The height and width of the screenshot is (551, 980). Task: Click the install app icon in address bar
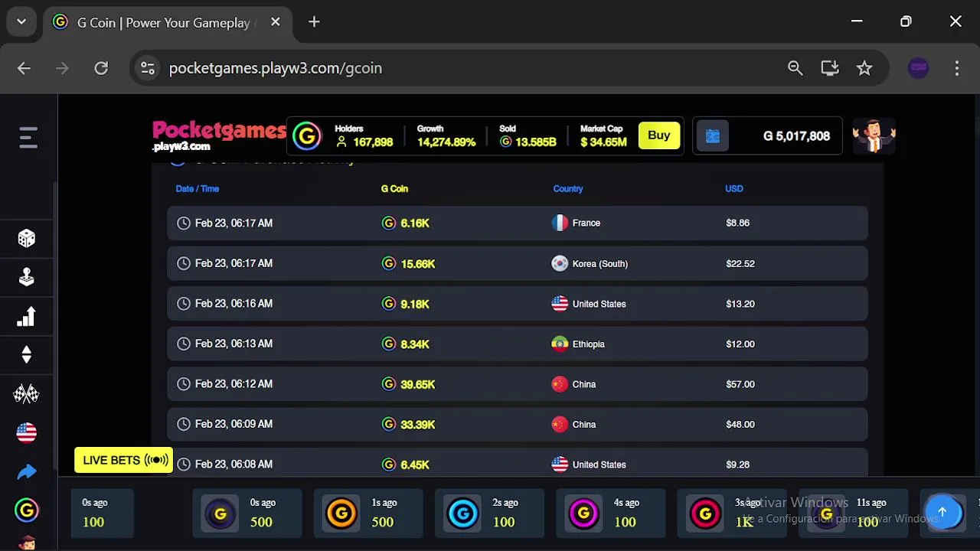830,68
